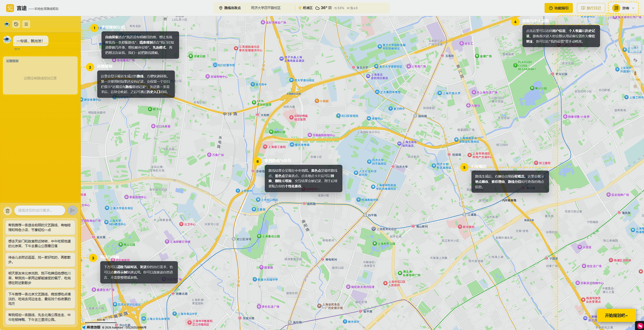This screenshot has width=644, height=330.
Task: Click the 百联曲阳购物中心 shopping marker
Action: tap(310, 135)
